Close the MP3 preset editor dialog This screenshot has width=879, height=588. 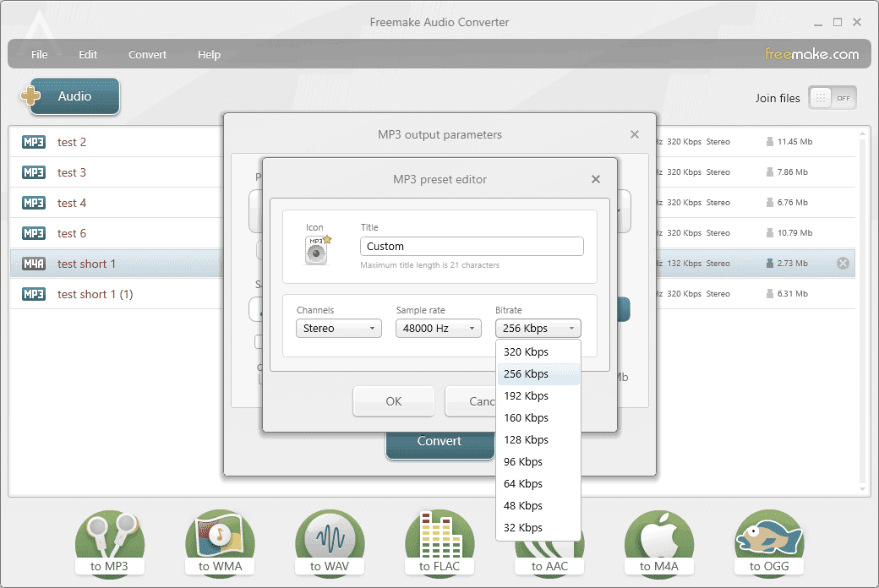pyautogui.click(x=596, y=179)
